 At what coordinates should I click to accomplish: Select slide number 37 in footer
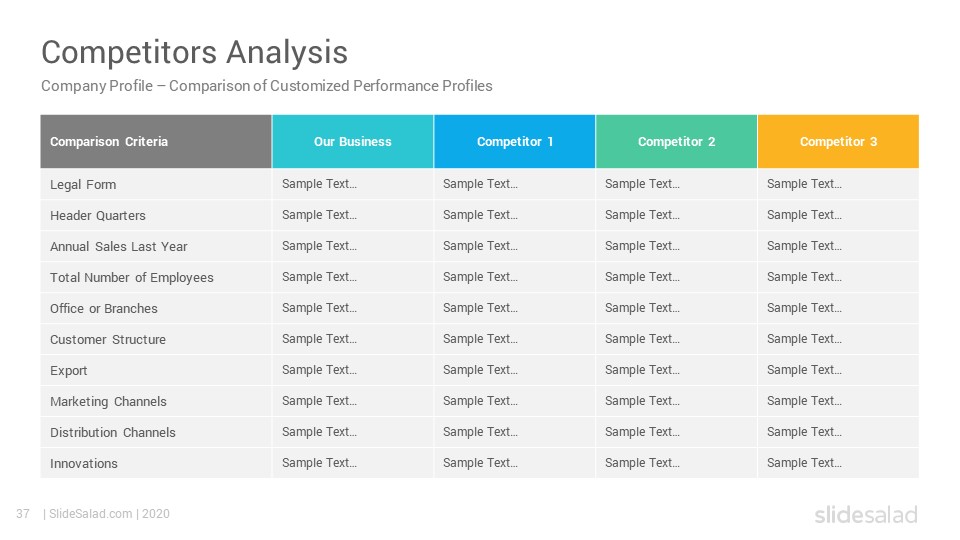pos(23,514)
